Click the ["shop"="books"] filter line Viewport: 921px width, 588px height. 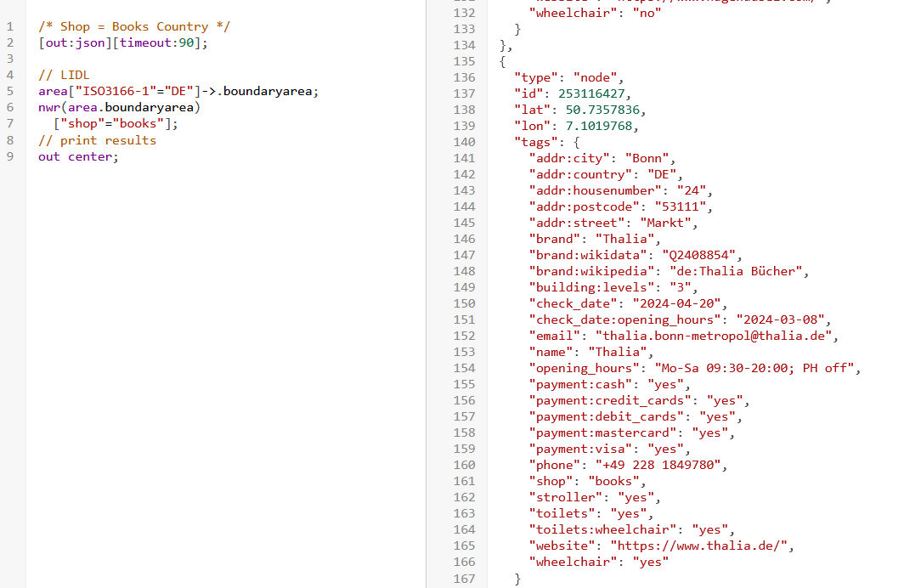116,123
